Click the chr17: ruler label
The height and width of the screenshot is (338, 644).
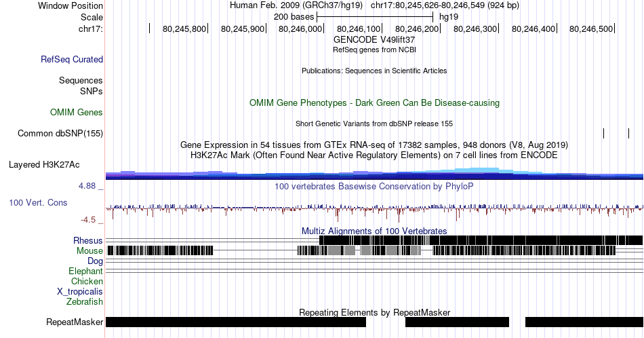(90, 29)
